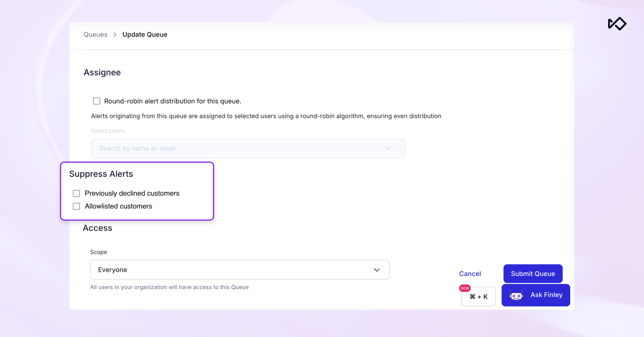This screenshot has width=644, height=337.
Task: Cancel the queue update
Action: pos(470,274)
